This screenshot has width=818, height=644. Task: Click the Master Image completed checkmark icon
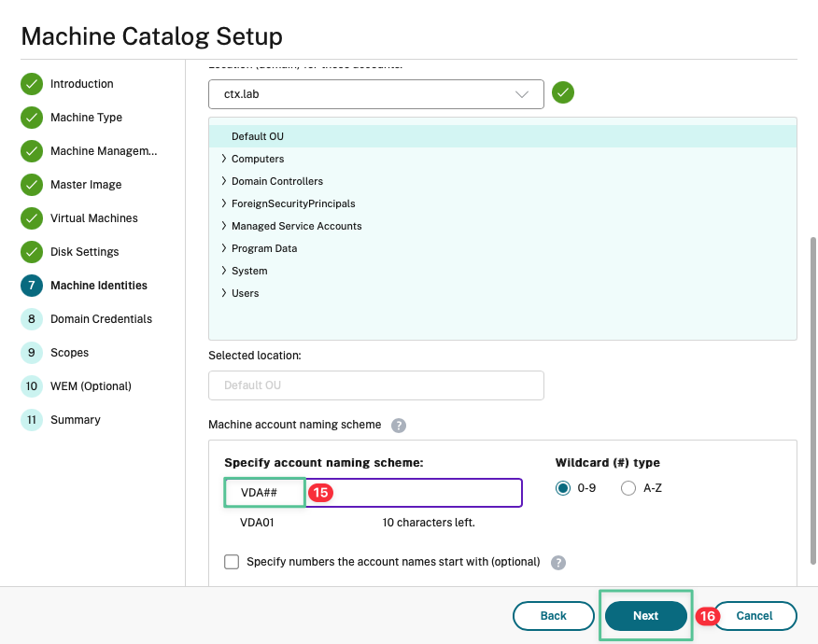pyautogui.click(x=32, y=185)
